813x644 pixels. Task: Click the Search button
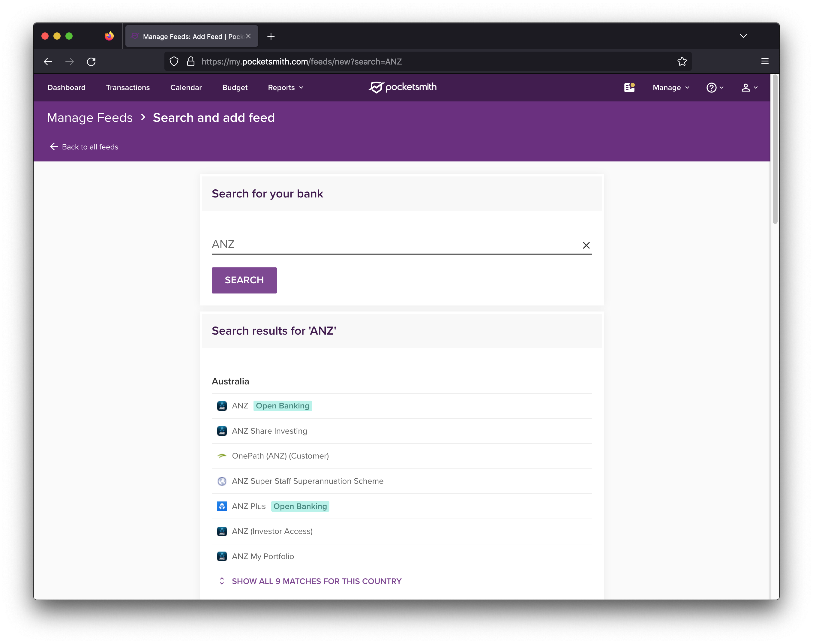(244, 280)
